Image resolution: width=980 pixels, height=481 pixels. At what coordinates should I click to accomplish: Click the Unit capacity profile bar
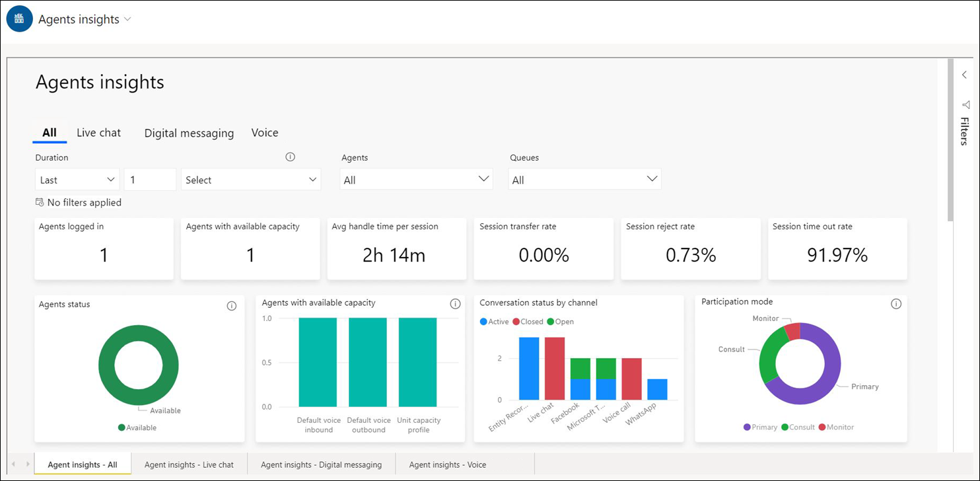pos(418,362)
